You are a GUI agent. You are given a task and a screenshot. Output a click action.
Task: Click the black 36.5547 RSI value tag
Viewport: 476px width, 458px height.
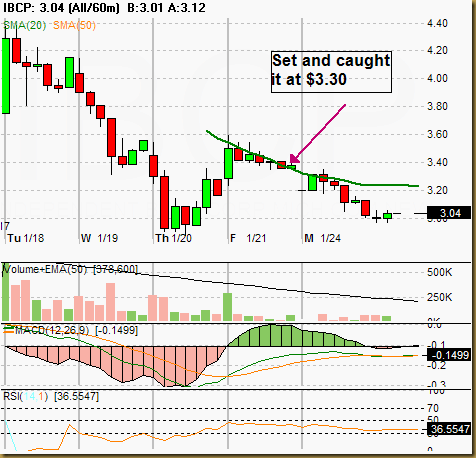click(449, 429)
